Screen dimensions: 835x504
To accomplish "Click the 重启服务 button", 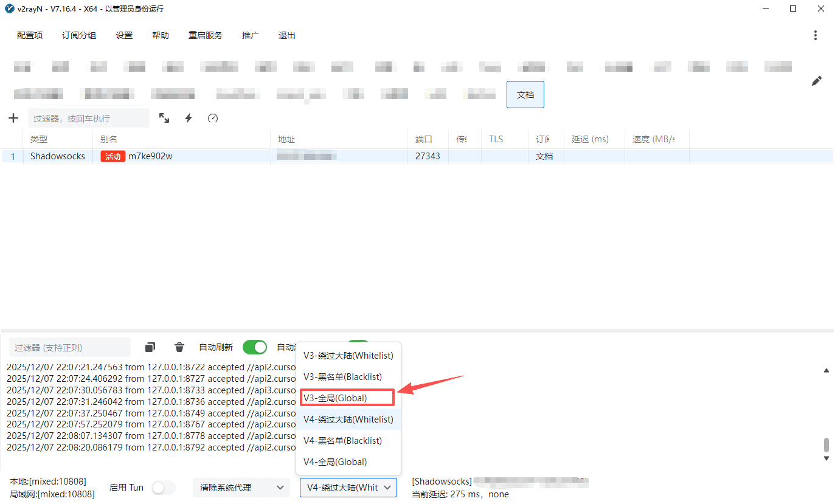I will pyautogui.click(x=206, y=35).
